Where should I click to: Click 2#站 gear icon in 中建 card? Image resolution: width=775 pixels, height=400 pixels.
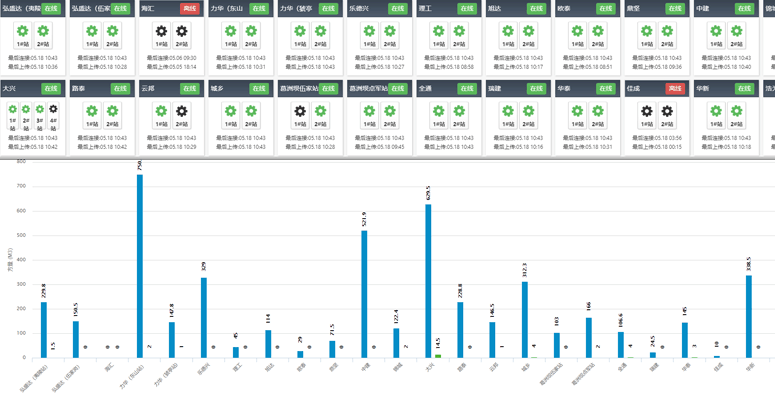736,32
